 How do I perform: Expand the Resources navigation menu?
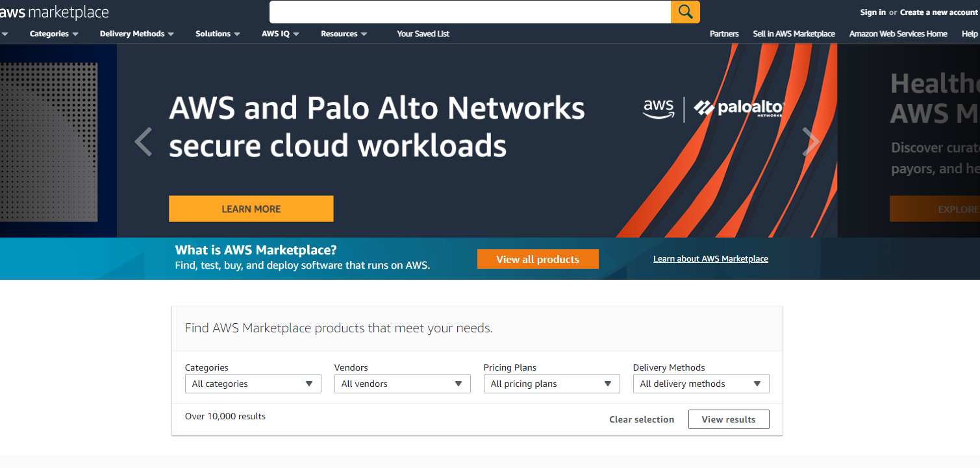point(344,34)
